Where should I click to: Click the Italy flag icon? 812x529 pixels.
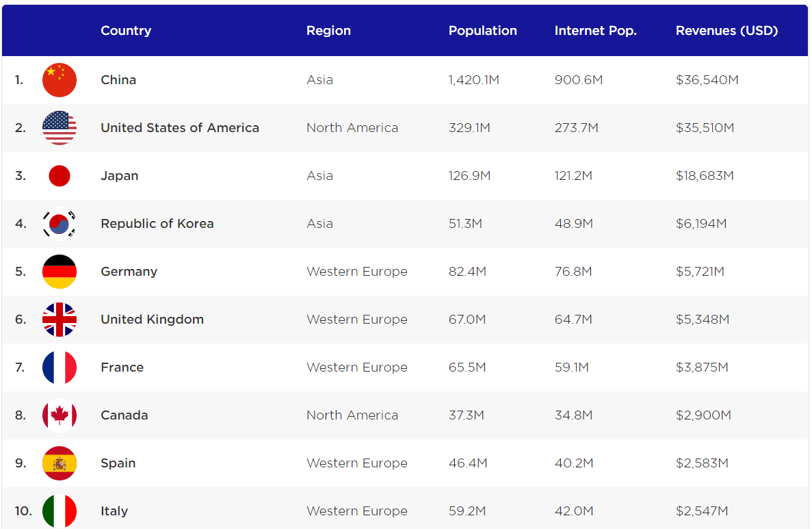coord(60,511)
